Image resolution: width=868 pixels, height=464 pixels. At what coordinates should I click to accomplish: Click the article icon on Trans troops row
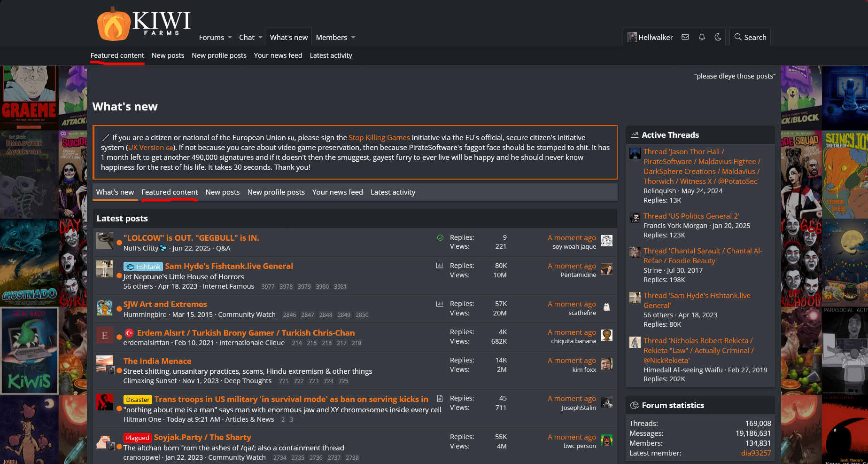(440, 398)
